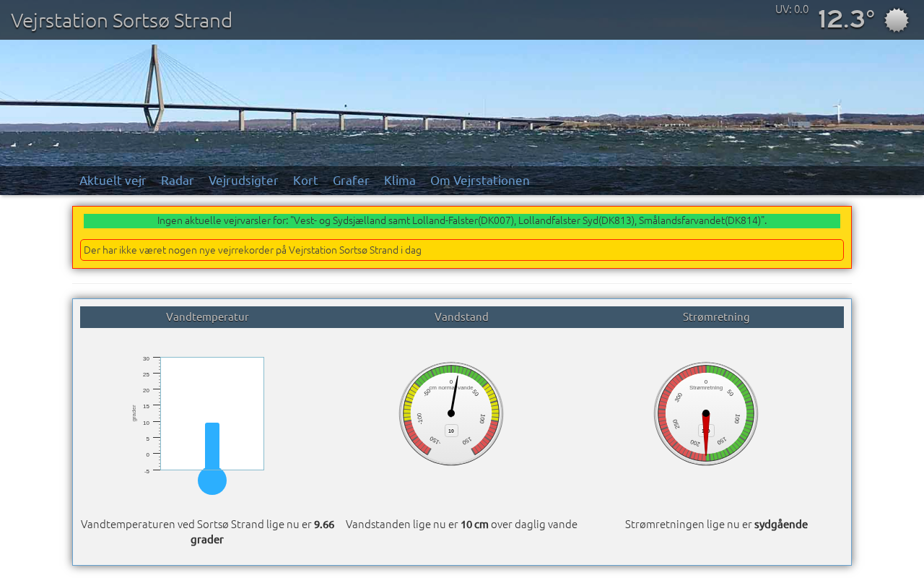924x578 pixels.
Task: Click the weather records notice box
Action: click(462, 250)
